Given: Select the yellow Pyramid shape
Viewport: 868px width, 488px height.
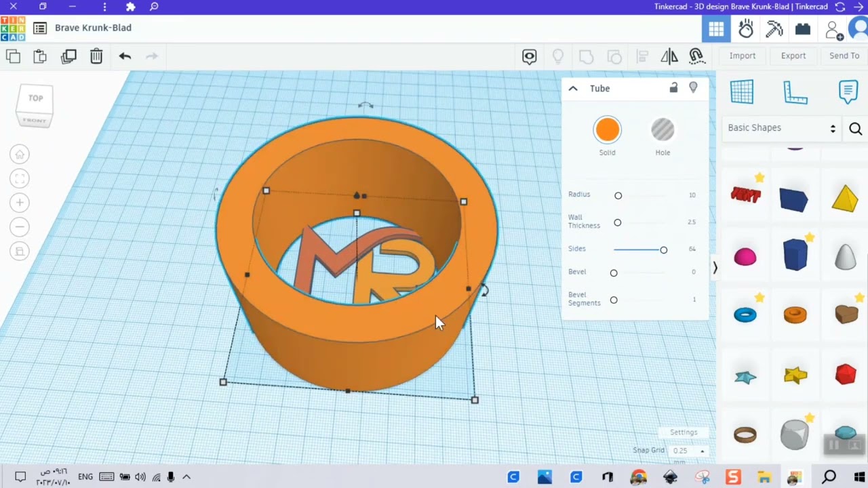Looking at the screenshot, I should click(845, 199).
